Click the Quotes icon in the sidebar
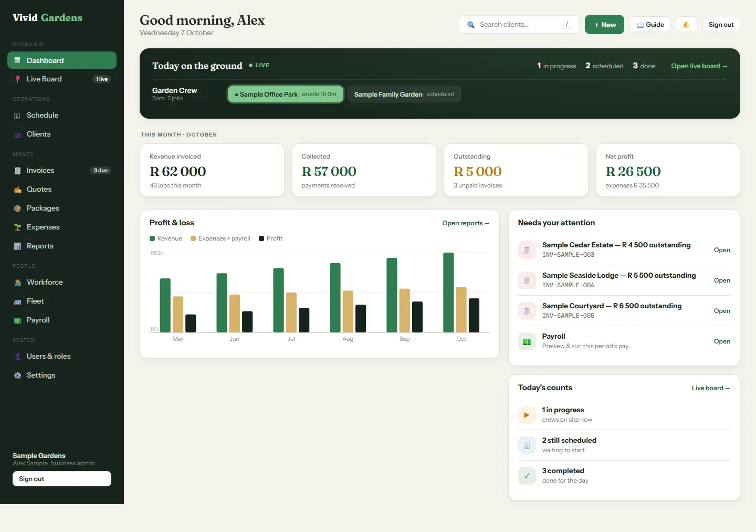This screenshot has width=756, height=532. (x=17, y=190)
